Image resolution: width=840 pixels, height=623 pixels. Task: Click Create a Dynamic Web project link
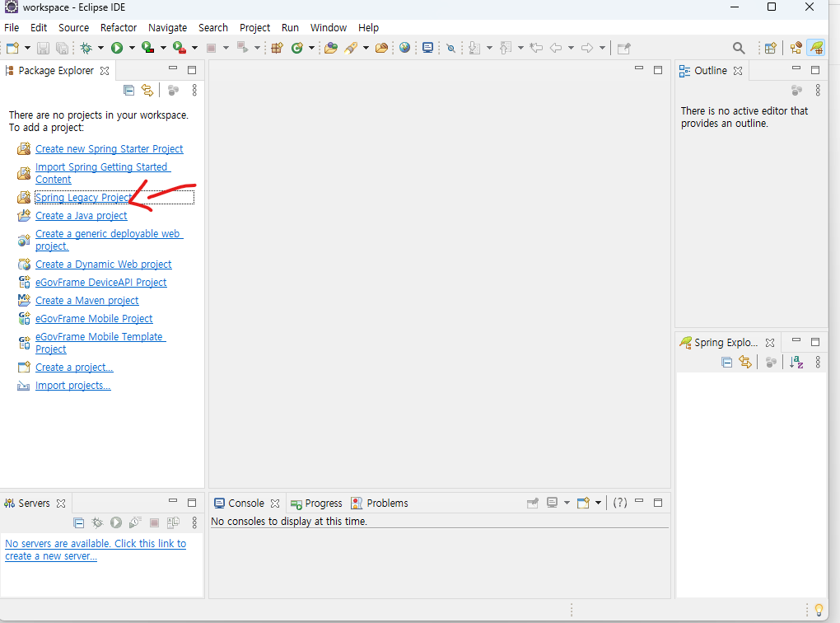coord(104,265)
